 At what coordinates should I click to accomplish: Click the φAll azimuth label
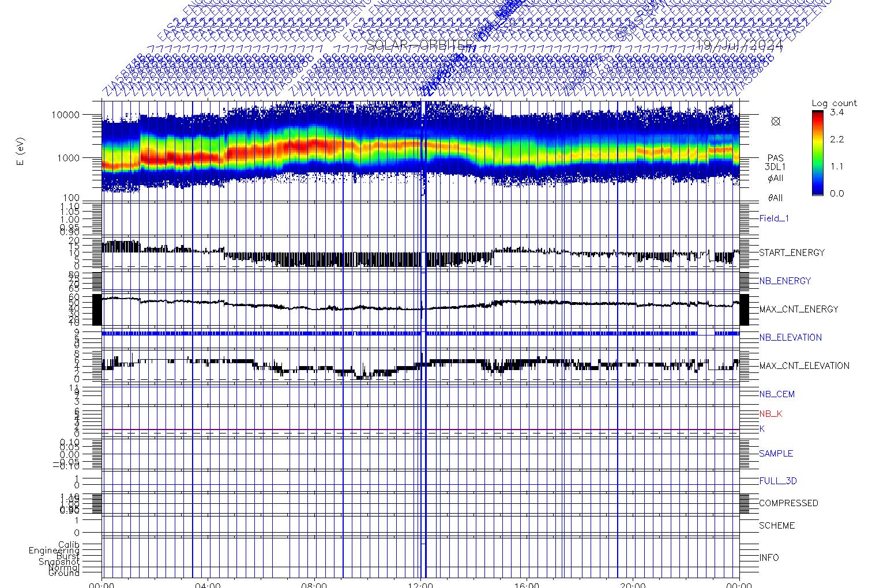[x=776, y=178]
